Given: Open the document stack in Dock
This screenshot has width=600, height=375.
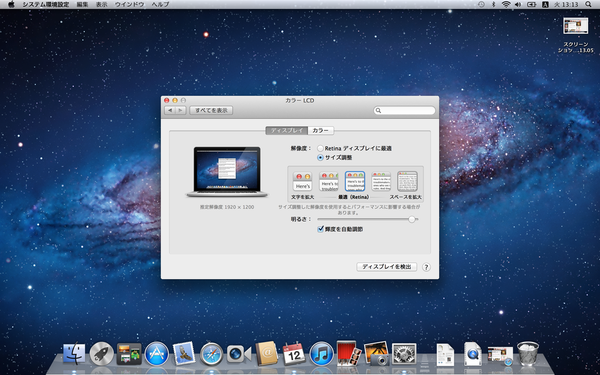Looking at the screenshot, I should pos(445,354).
